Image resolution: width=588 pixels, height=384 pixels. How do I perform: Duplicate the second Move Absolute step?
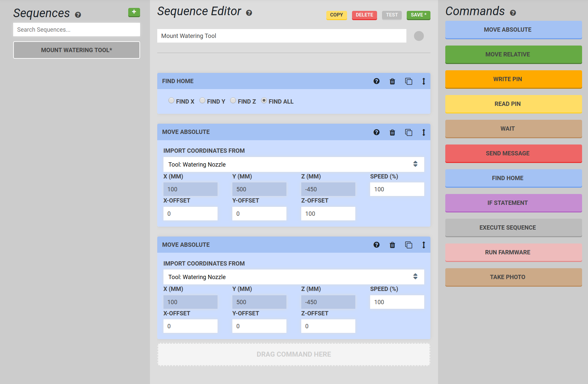(x=408, y=245)
